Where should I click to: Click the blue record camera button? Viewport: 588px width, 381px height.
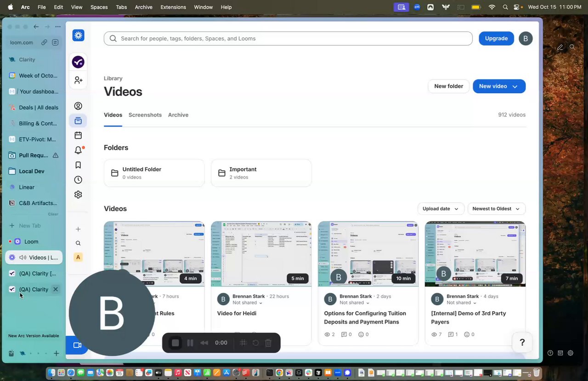[x=77, y=345]
